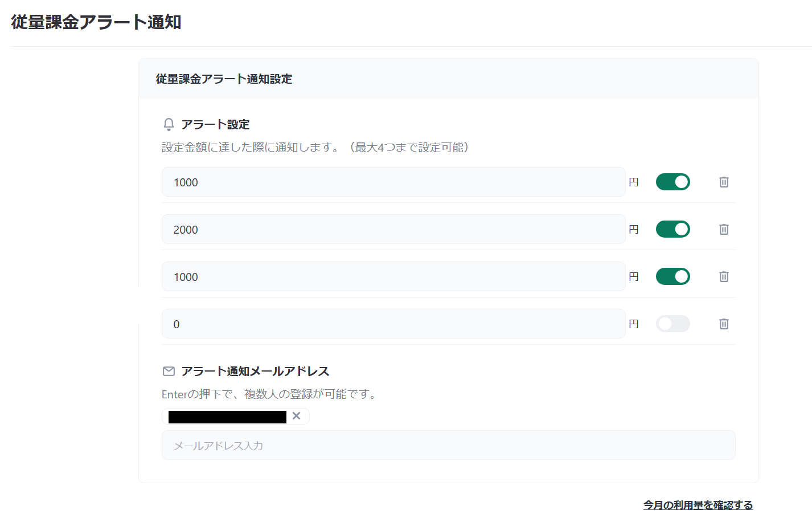Select the third row amount input
This screenshot has width=812, height=518.
[x=393, y=277]
